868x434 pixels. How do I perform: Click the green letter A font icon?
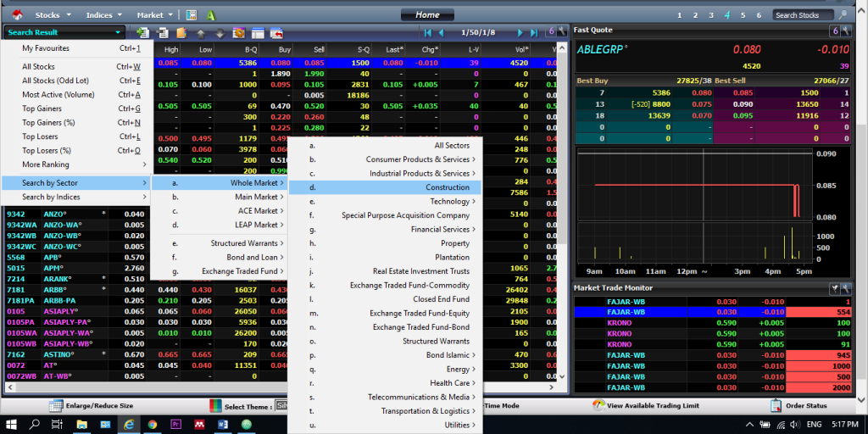coord(211,15)
